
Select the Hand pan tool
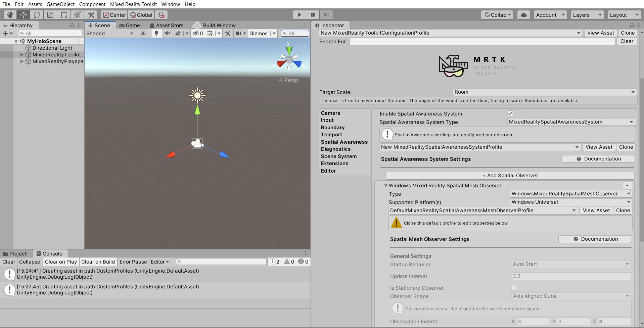point(10,15)
